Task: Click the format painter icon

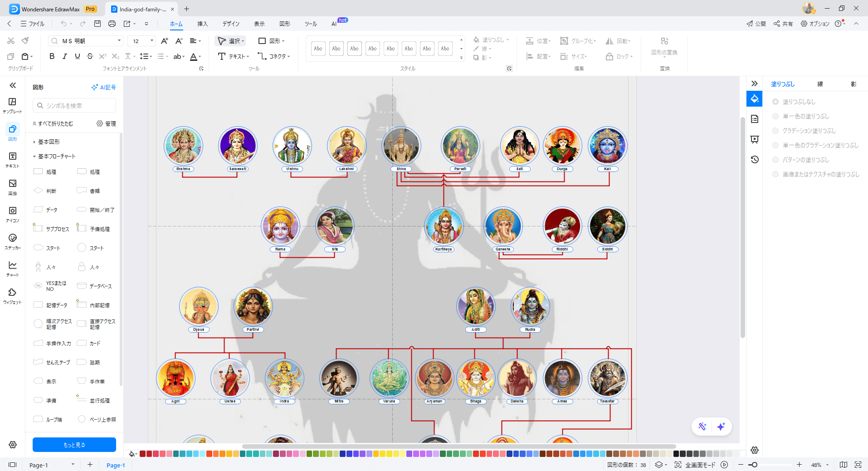Action: (x=25, y=41)
